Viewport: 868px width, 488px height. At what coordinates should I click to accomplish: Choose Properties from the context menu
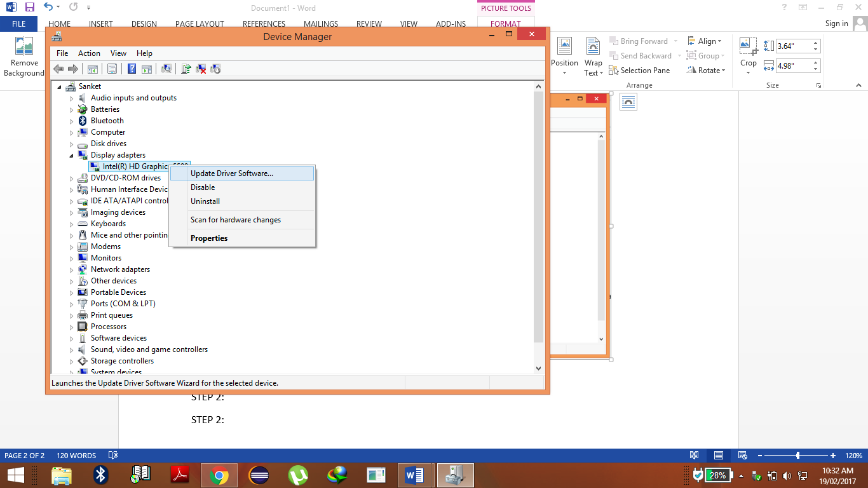point(242,238)
